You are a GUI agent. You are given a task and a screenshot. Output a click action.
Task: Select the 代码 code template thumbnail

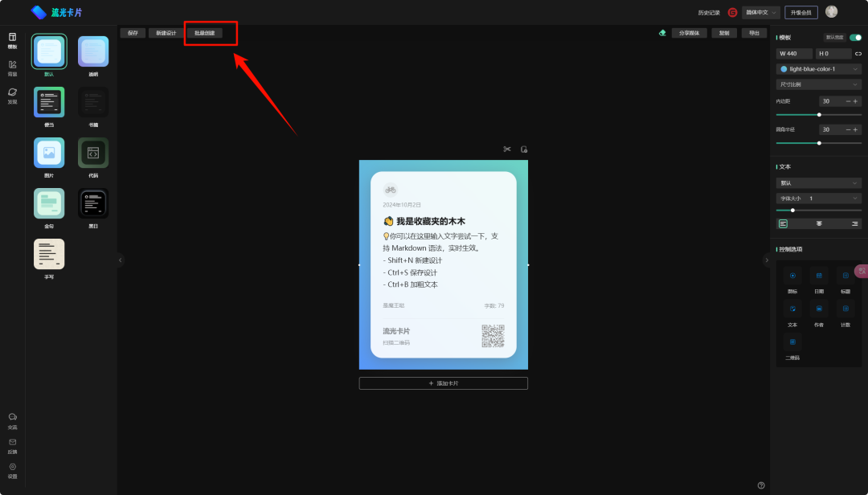93,153
